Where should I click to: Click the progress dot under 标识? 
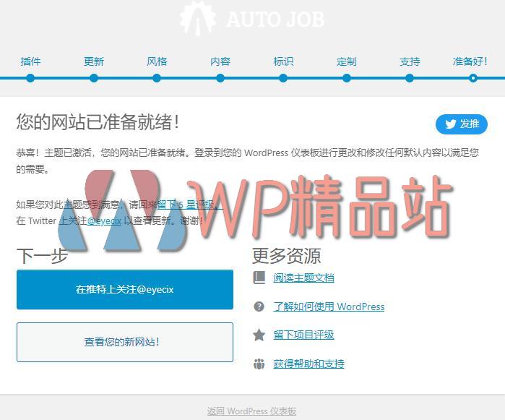(283, 78)
